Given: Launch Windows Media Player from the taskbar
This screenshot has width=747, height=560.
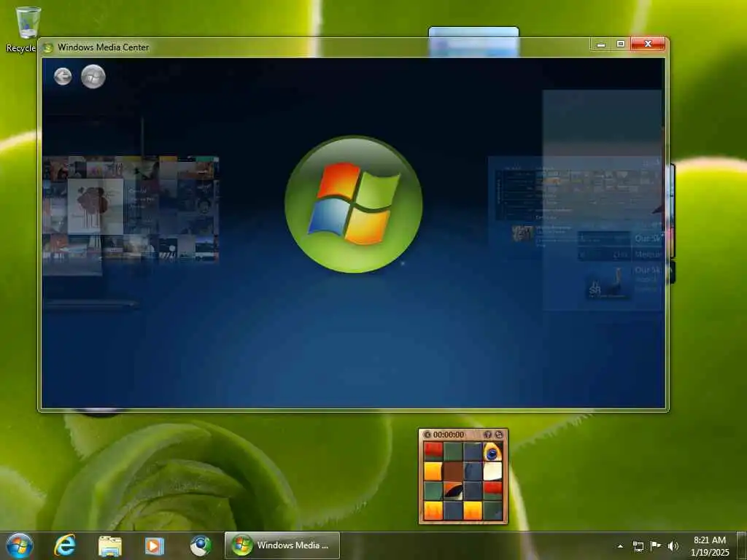Looking at the screenshot, I should 155,545.
